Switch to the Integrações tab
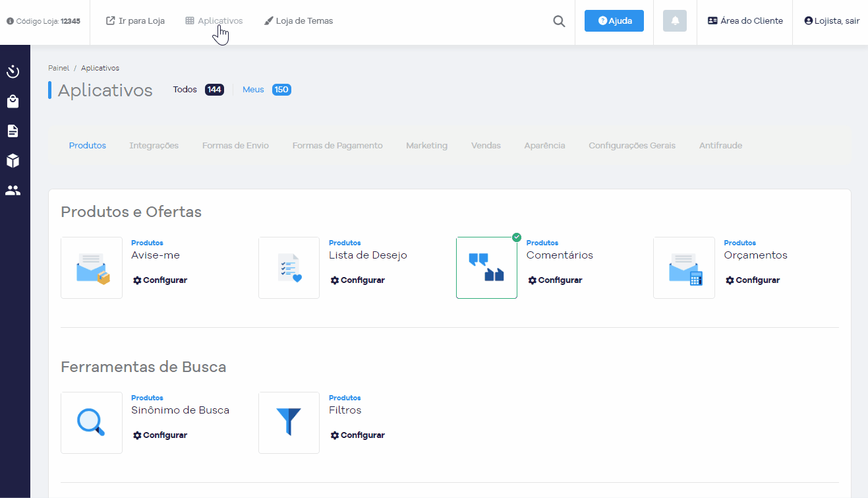 pos(154,146)
